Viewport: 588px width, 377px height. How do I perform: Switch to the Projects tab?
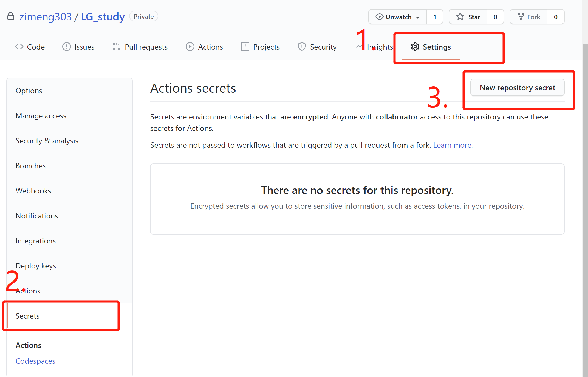(x=260, y=47)
